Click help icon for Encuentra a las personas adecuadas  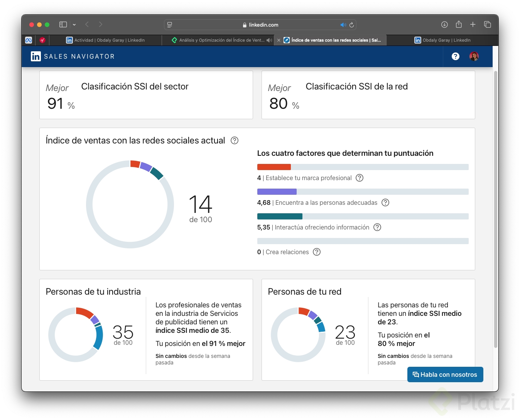385,202
